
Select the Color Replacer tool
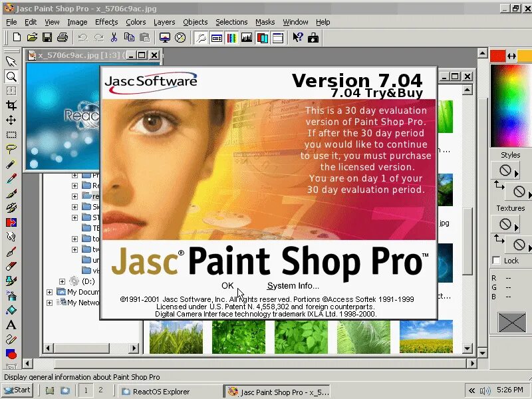point(11,222)
